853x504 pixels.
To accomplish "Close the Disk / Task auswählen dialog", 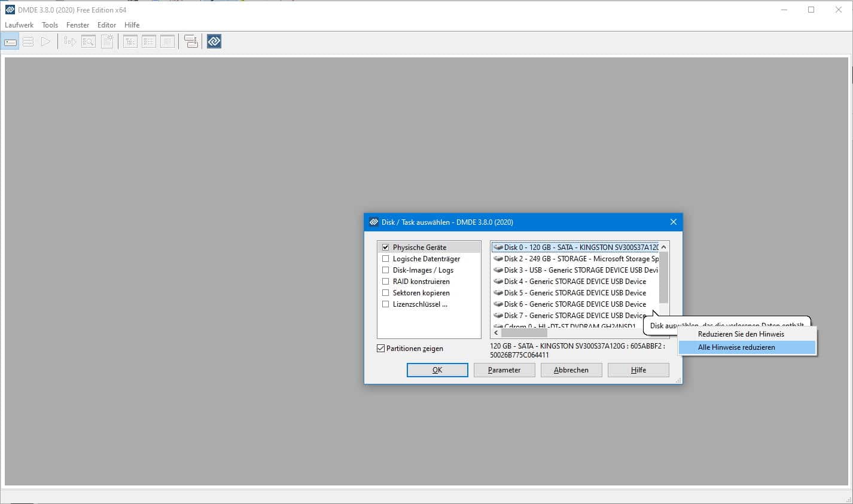I will tap(674, 222).
